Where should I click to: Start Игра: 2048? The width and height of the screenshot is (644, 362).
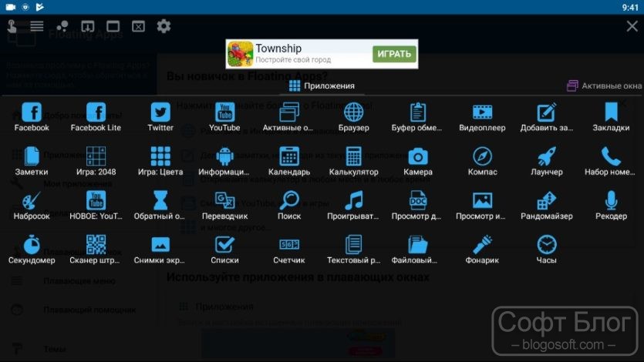(x=96, y=161)
